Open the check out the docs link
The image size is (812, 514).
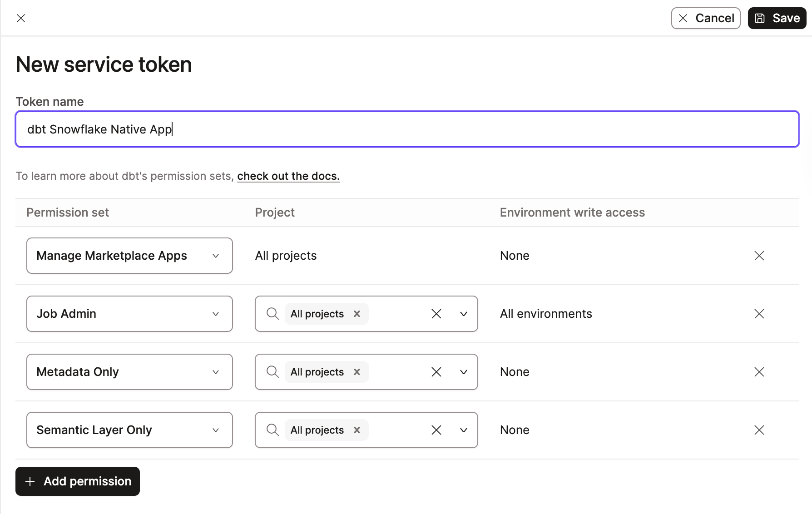[288, 176]
